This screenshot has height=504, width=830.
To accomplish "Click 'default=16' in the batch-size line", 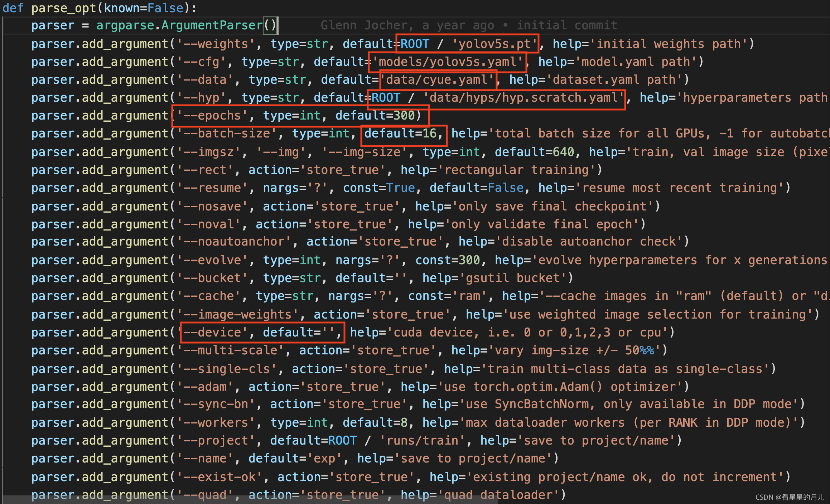I will [400, 134].
